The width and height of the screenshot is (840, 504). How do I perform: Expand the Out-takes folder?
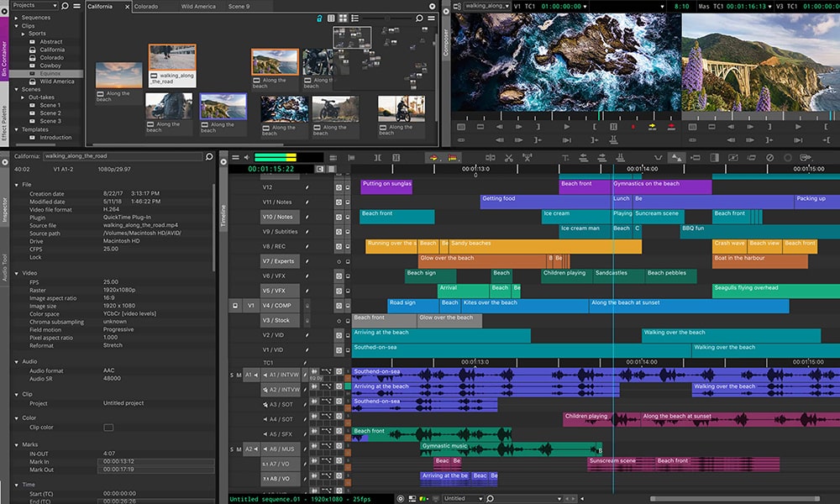pyautogui.click(x=23, y=97)
